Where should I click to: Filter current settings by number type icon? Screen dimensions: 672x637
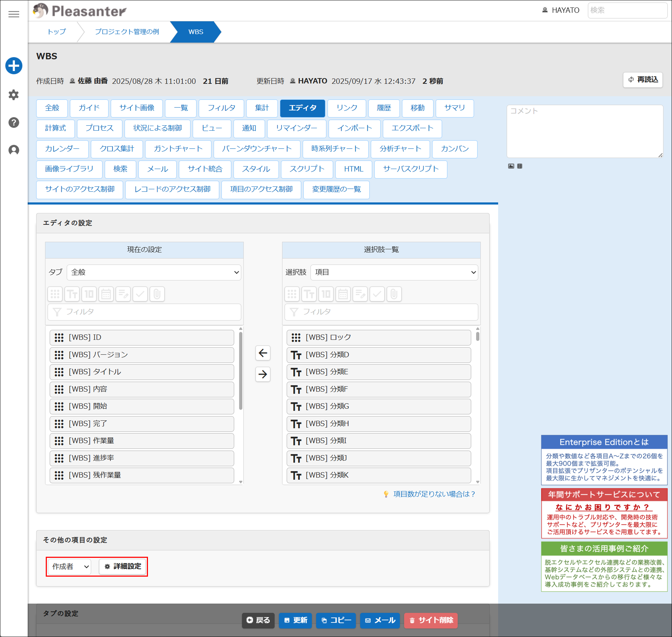(x=89, y=294)
